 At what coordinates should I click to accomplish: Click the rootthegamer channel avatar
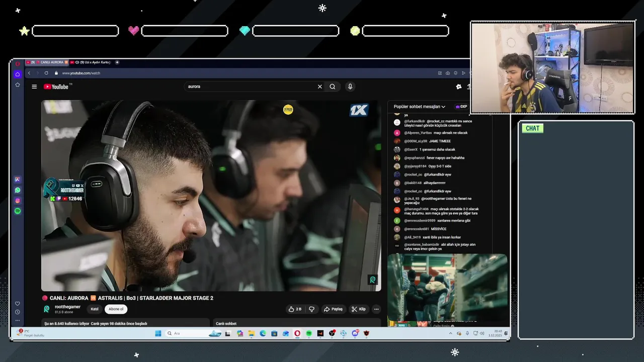pyautogui.click(x=47, y=309)
